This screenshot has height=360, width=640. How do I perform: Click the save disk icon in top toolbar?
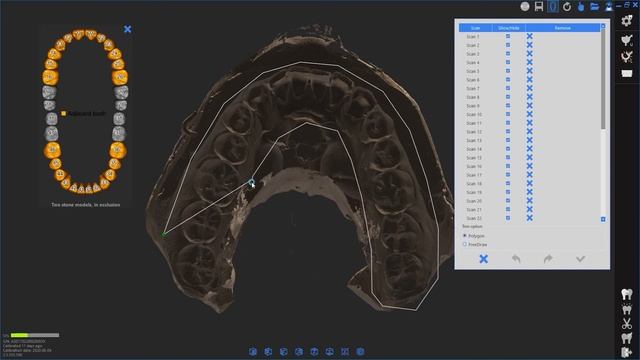tap(539, 6)
